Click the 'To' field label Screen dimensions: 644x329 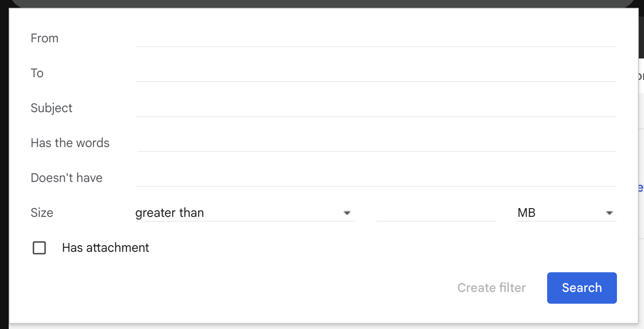37,73
